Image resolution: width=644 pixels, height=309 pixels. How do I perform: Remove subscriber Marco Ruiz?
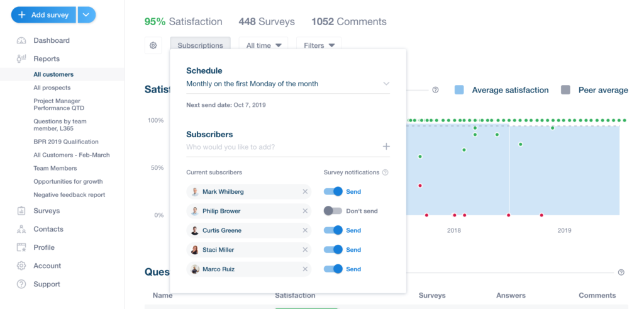point(305,269)
